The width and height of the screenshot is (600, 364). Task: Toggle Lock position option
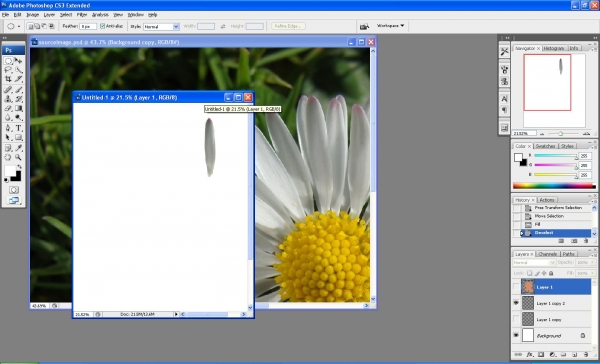[544, 273]
